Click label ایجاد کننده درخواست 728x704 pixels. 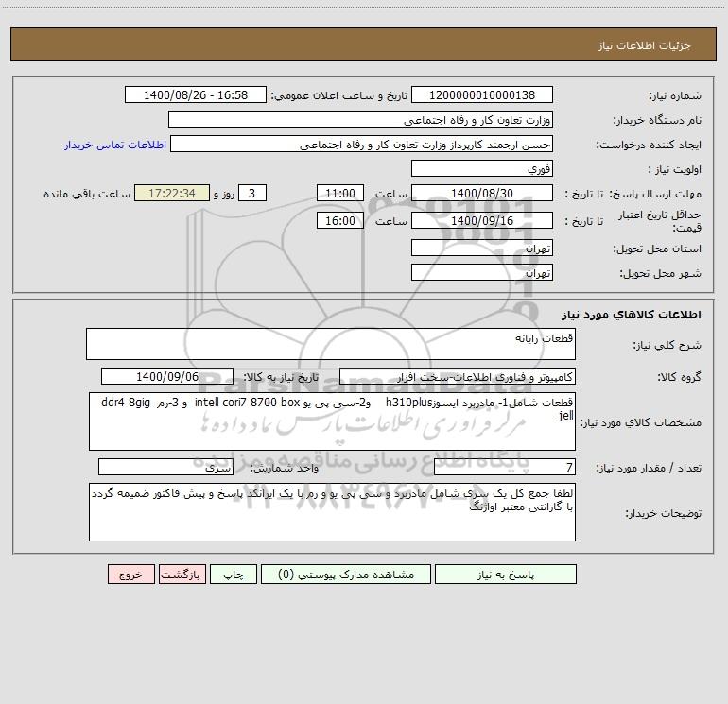(x=649, y=145)
